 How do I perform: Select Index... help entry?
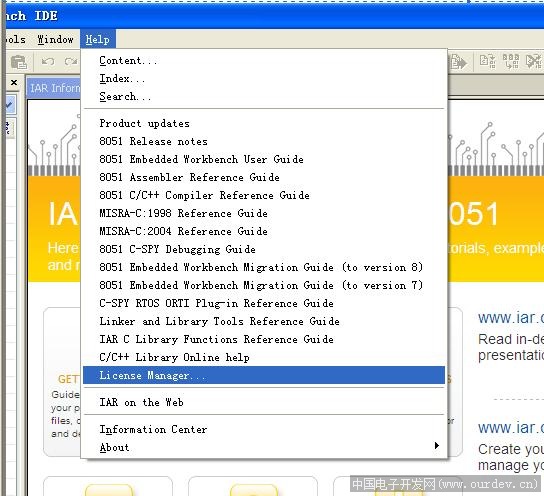[264, 79]
